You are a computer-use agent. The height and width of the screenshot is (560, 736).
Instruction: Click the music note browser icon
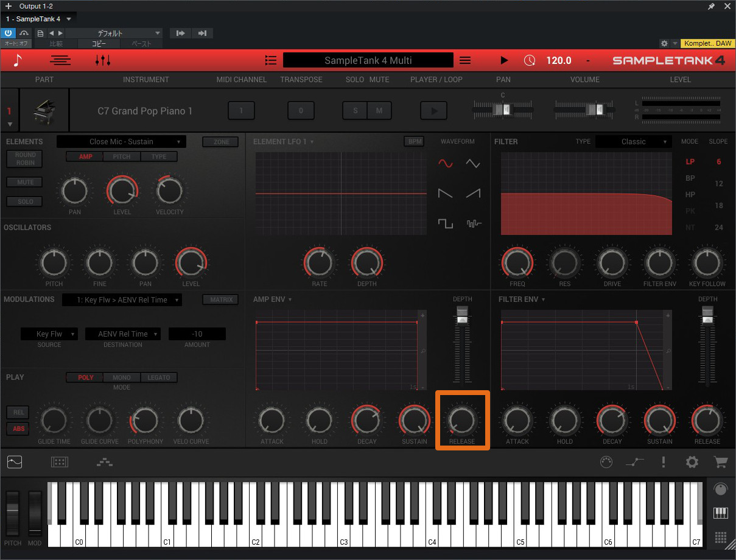pyautogui.click(x=18, y=60)
